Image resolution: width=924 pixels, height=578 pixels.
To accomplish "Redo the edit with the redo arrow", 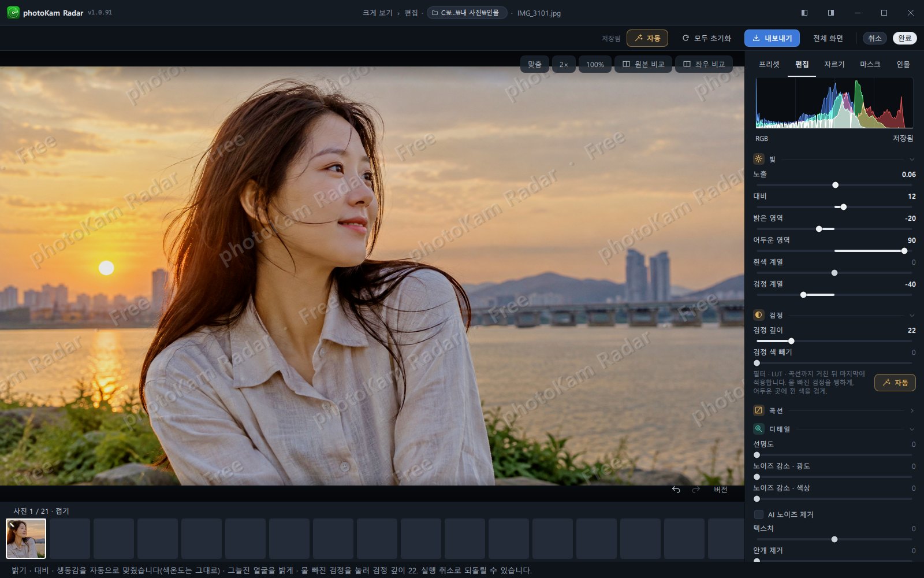I will point(696,490).
